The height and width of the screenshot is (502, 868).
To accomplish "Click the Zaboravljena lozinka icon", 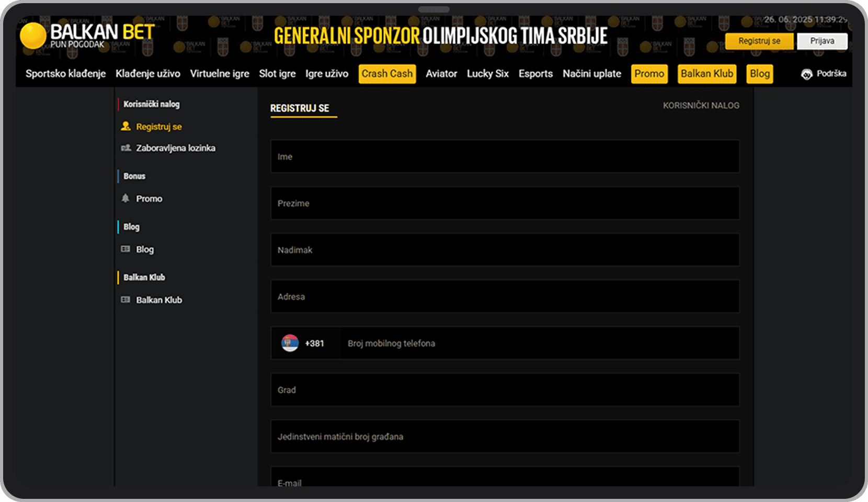I will pyautogui.click(x=125, y=148).
